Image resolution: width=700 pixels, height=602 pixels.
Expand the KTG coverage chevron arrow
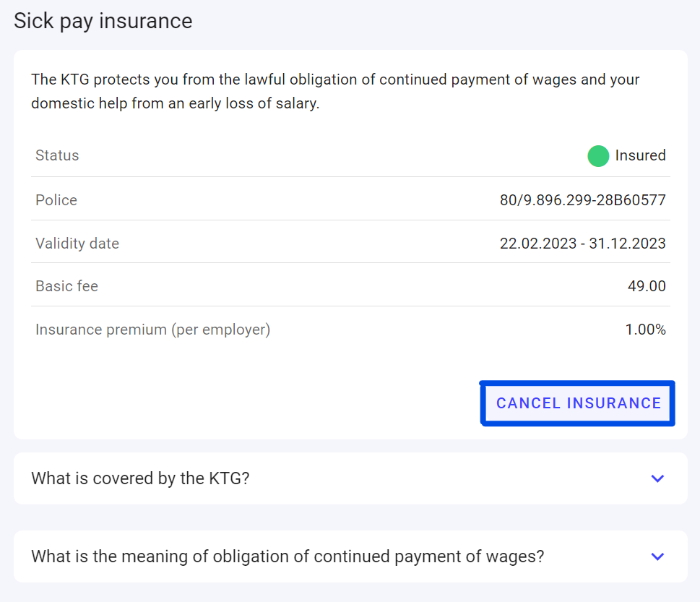point(657,478)
